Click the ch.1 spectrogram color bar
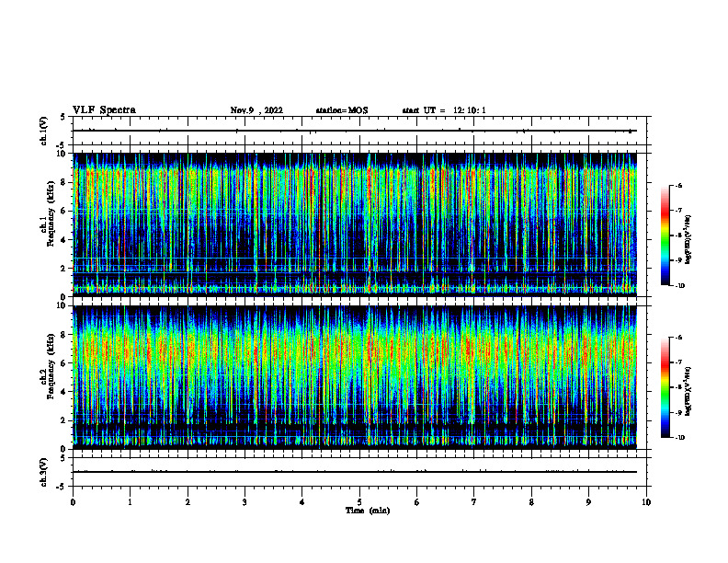Viewport: 728px width, 563px height. tap(665, 236)
